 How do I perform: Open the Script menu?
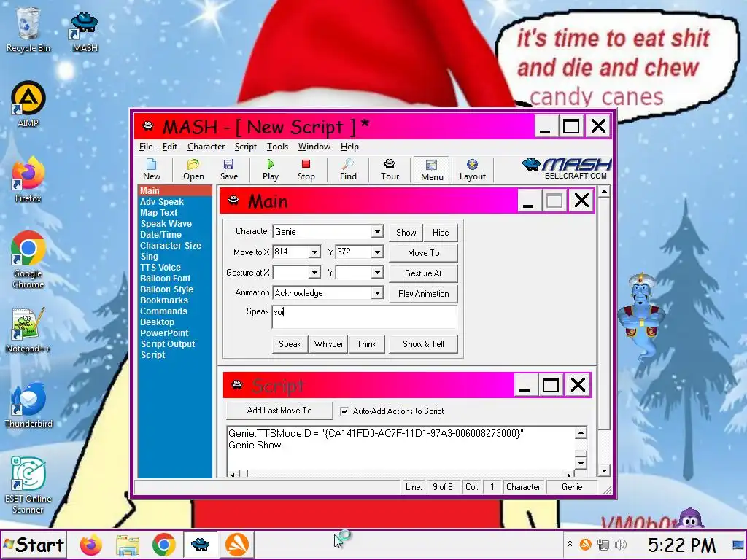pos(245,147)
